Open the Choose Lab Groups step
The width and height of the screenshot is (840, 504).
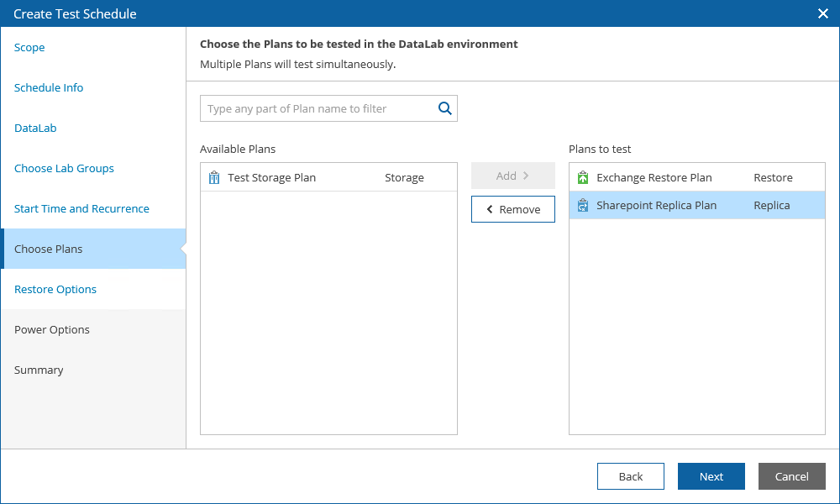coord(64,169)
